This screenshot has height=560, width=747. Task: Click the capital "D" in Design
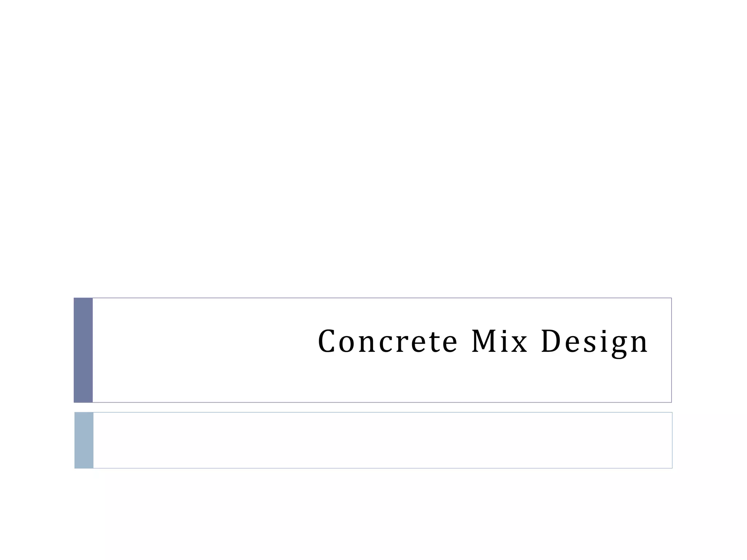click(x=550, y=342)
